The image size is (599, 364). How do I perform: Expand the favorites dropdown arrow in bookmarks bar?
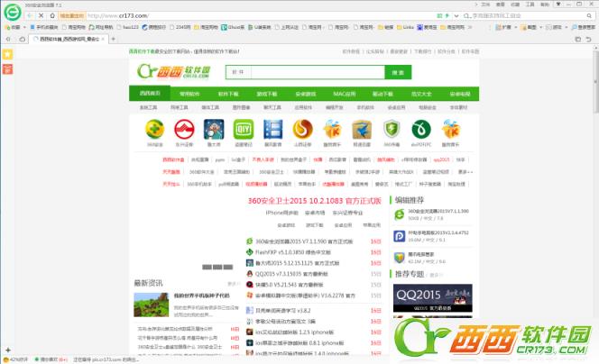(x=24, y=27)
